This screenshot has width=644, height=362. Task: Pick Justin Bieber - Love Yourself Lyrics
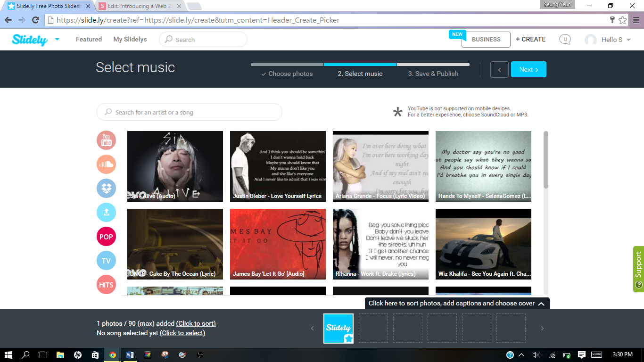click(x=278, y=166)
